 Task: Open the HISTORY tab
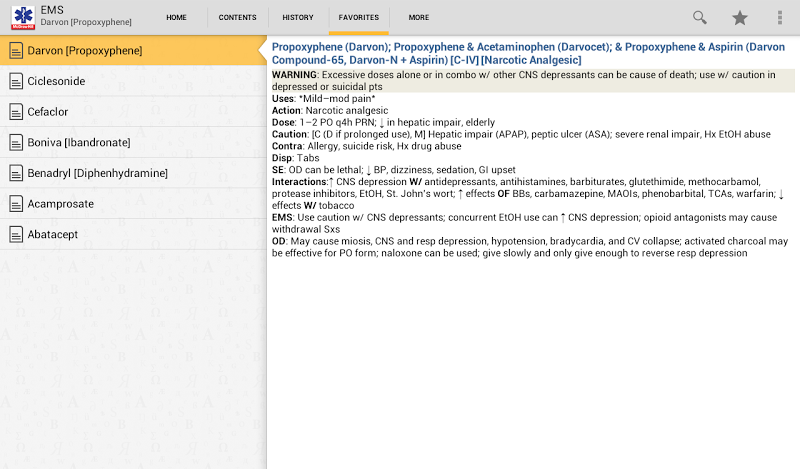coord(298,17)
